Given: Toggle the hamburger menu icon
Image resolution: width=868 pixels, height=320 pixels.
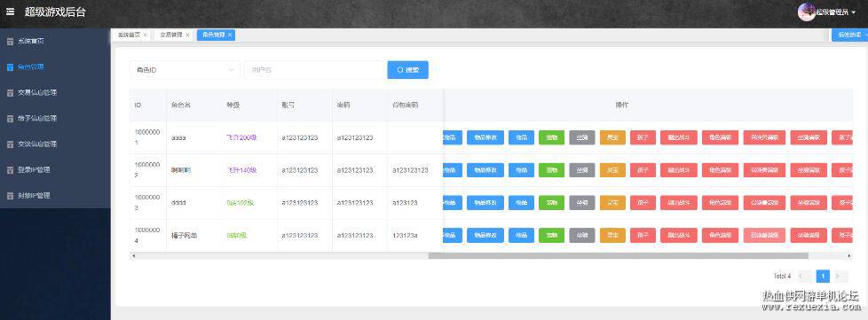Looking at the screenshot, I should point(10,12).
